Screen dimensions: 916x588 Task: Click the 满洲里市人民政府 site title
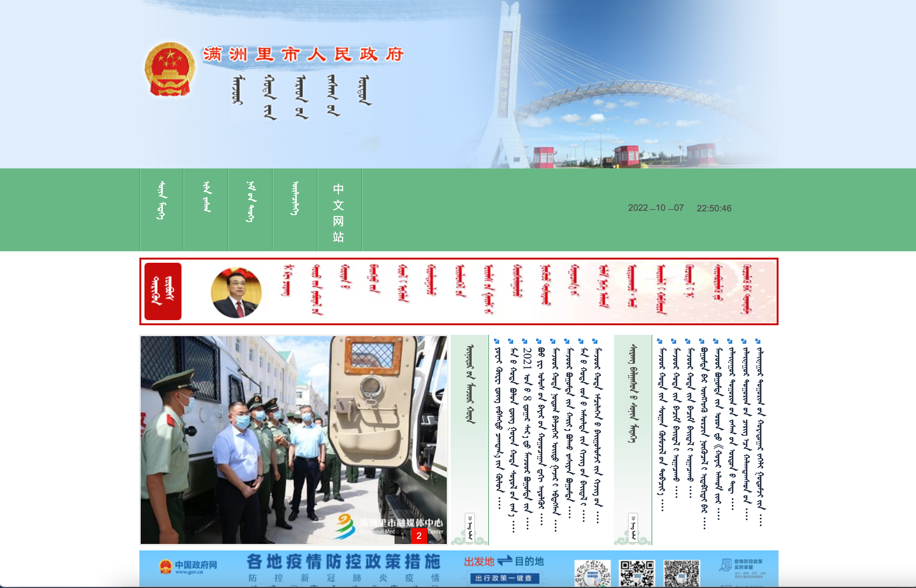[303, 54]
